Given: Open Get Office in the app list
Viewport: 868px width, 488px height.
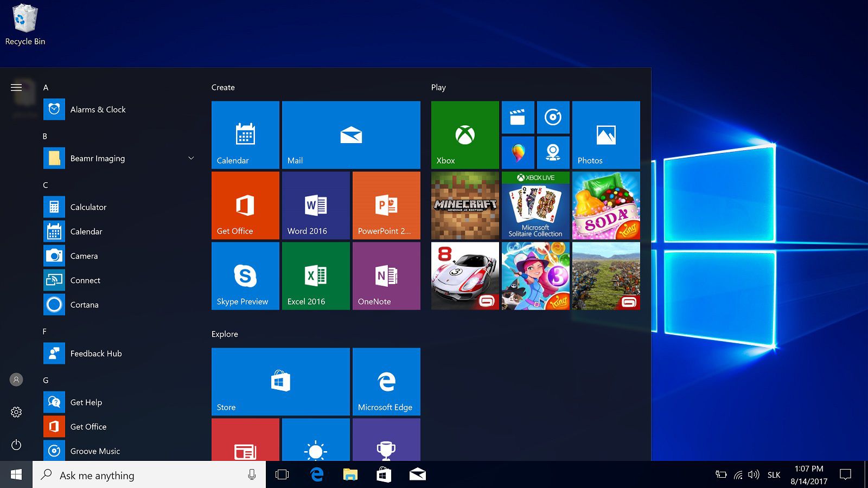Looking at the screenshot, I should coord(119,427).
